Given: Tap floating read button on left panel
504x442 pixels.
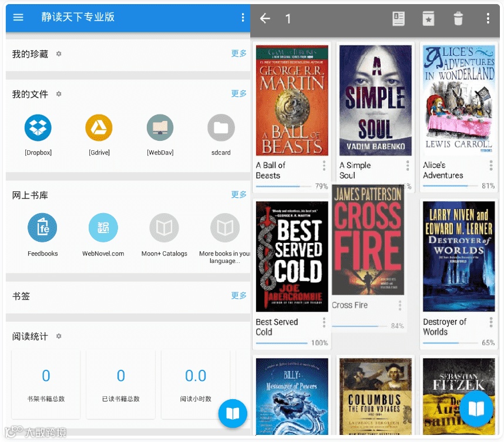Looking at the screenshot, I should pos(233,413).
